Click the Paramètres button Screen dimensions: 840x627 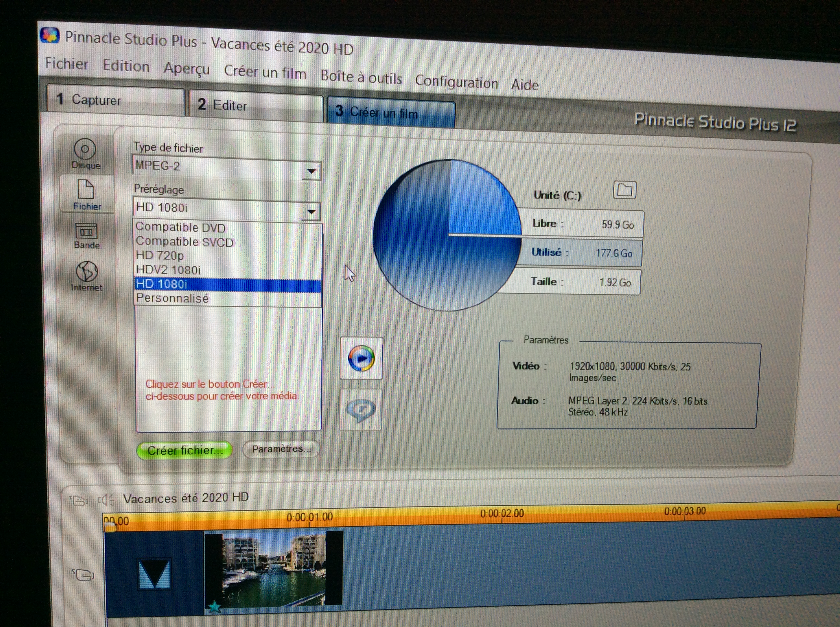click(x=281, y=449)
